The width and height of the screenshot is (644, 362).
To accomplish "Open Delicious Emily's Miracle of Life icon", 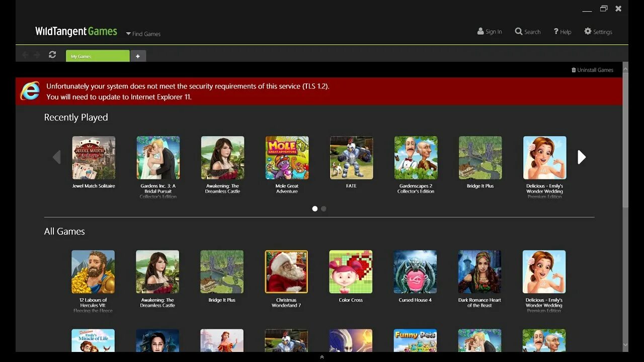I will pyautogui.click(x=93, y=340).
